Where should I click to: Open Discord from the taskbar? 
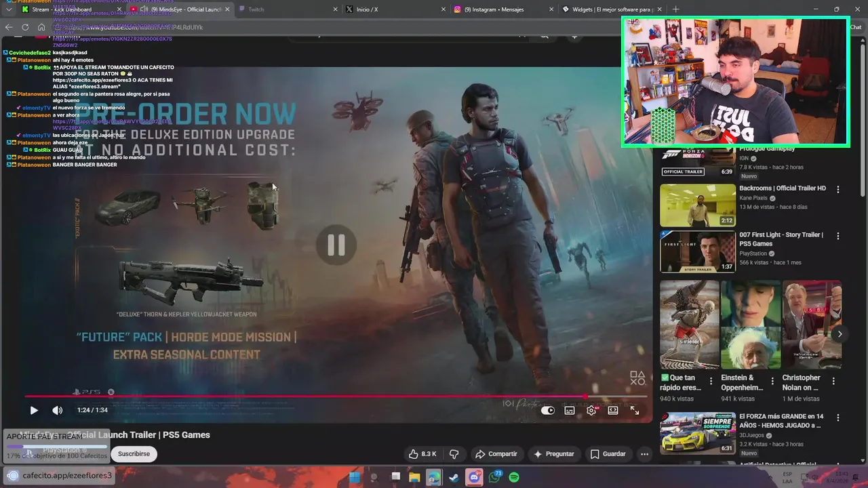click(x=474, y=477)
